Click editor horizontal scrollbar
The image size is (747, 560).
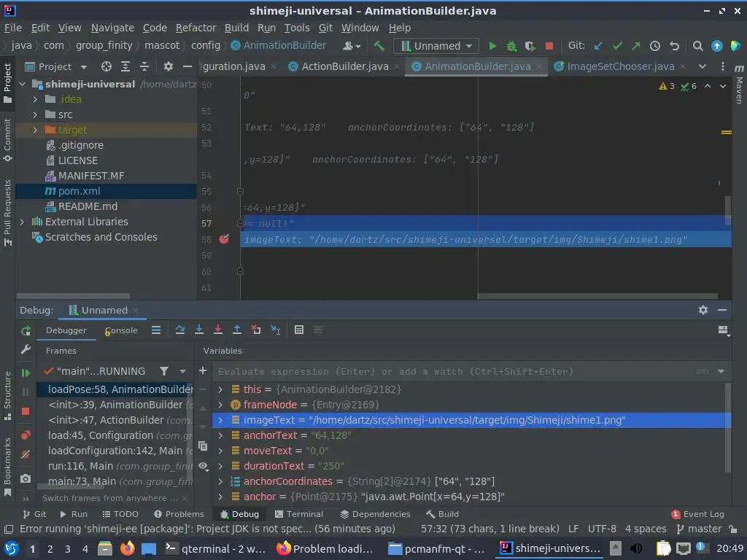click(597, 296)
